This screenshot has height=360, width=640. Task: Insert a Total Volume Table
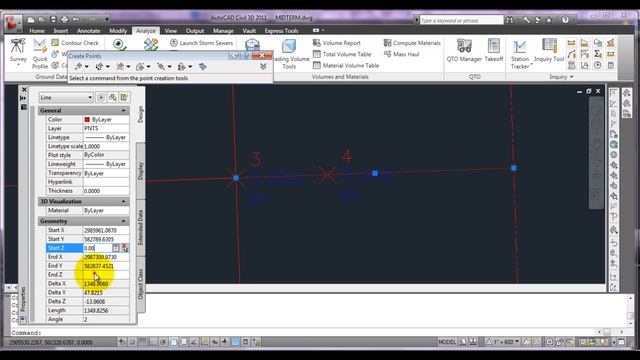[x=342, y=54]
